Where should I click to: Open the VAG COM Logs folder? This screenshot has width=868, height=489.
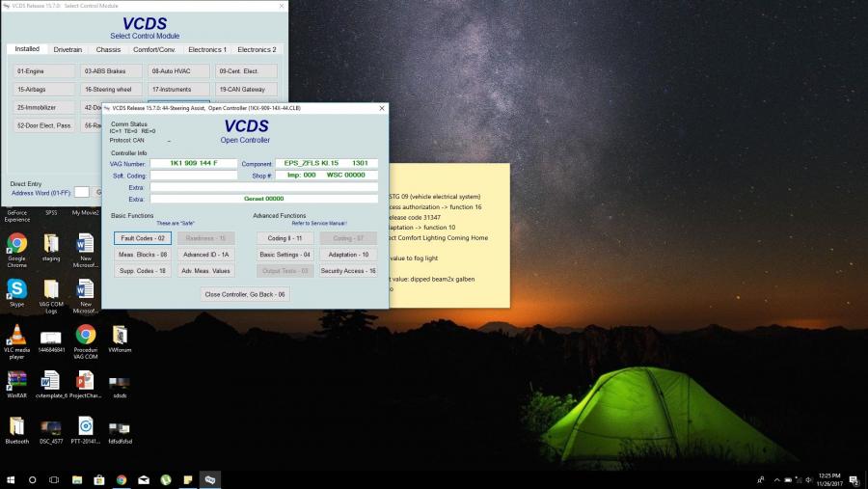click(51, 288)
